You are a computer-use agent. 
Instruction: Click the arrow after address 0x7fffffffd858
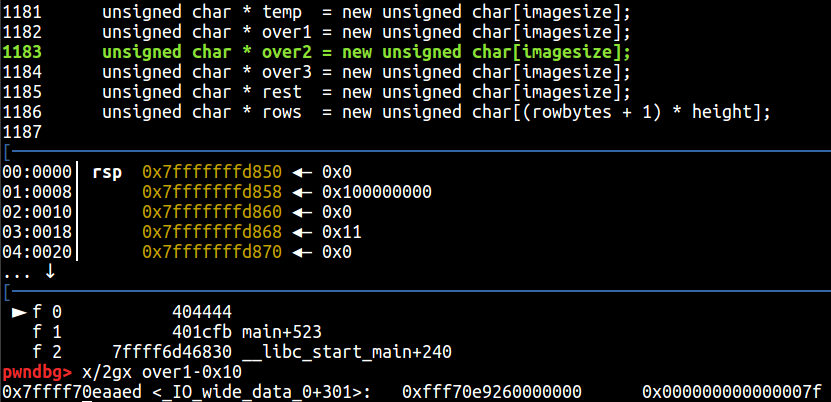(x=302, y=192)
